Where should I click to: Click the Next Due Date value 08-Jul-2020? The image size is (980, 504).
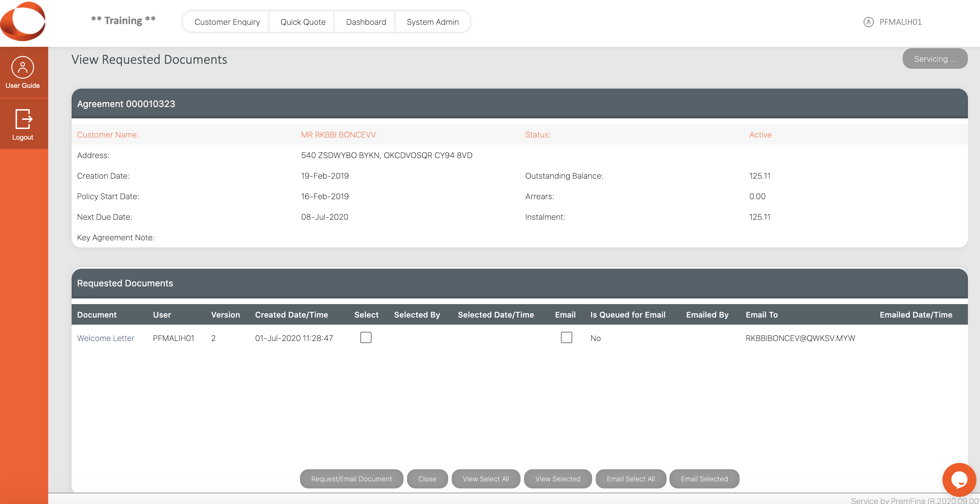click(324, 217)
